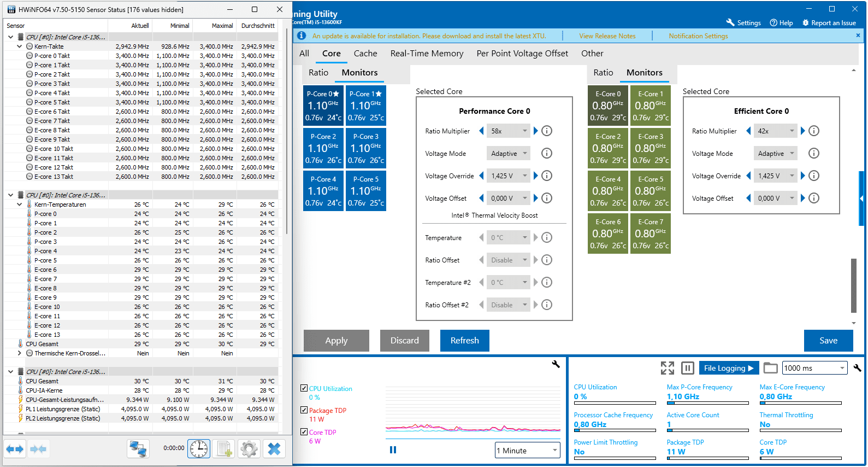Click Report an Issue bug icon
The width and height of the screenshot is (868, 467).
pyautogui.click(x=829, y=22)
